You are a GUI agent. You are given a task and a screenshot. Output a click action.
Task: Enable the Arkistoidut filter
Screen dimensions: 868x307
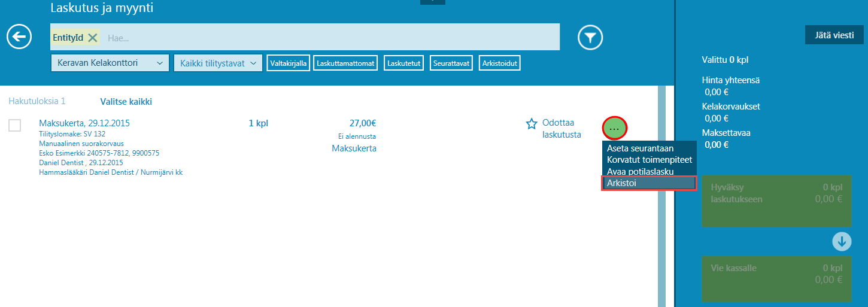(x=500, y=63)
